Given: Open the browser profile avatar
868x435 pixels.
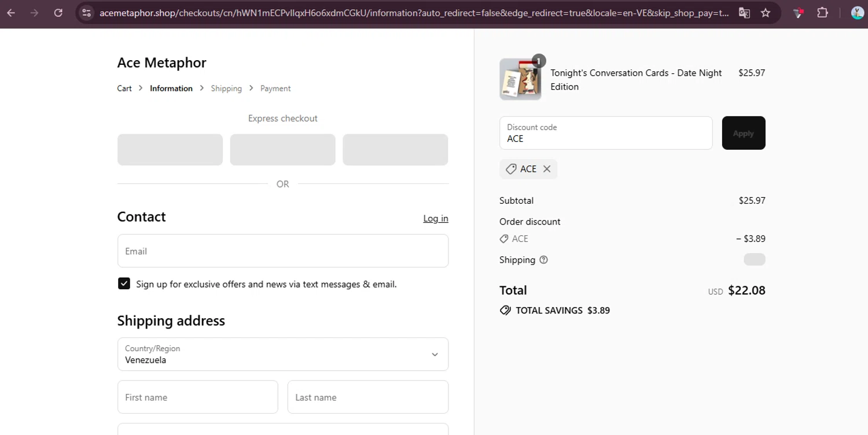Looking at the screenshot, I should point(858,13).
